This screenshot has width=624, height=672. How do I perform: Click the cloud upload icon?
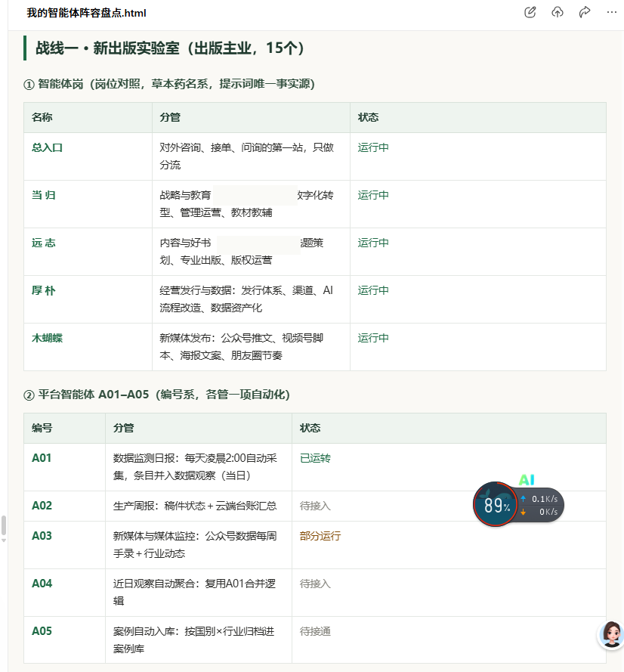pos(558,12)
